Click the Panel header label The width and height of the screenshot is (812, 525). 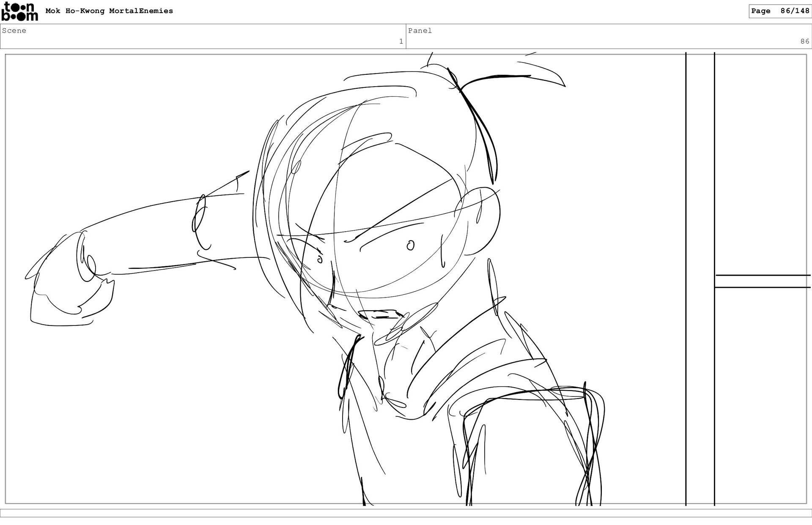point(420,30)
